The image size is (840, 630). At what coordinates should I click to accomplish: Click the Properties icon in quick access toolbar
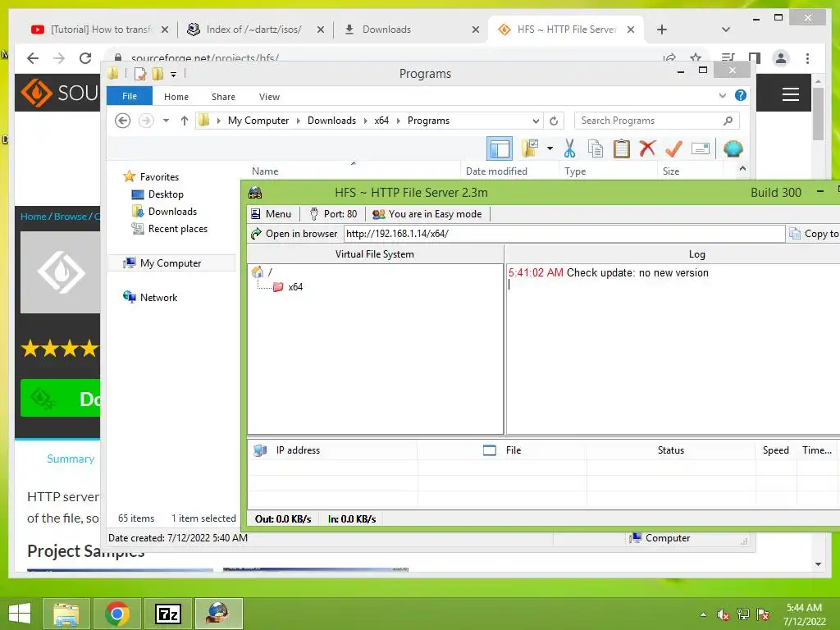(x=139, y=73)
